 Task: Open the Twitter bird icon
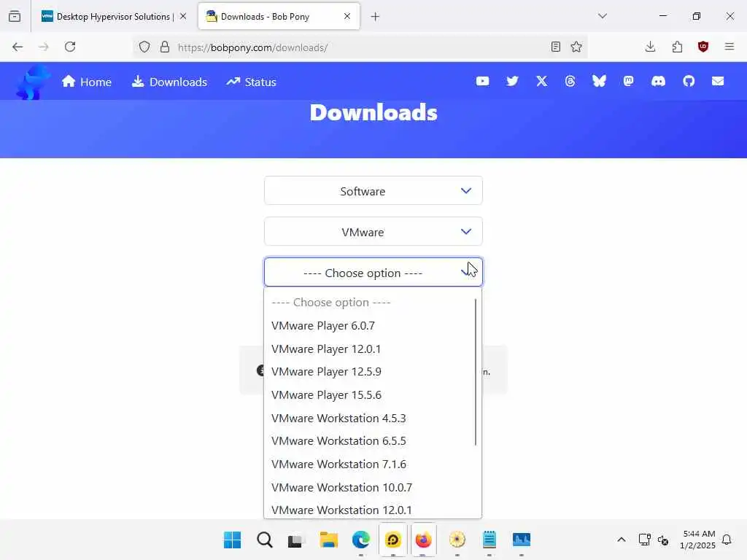pos(512,82)
